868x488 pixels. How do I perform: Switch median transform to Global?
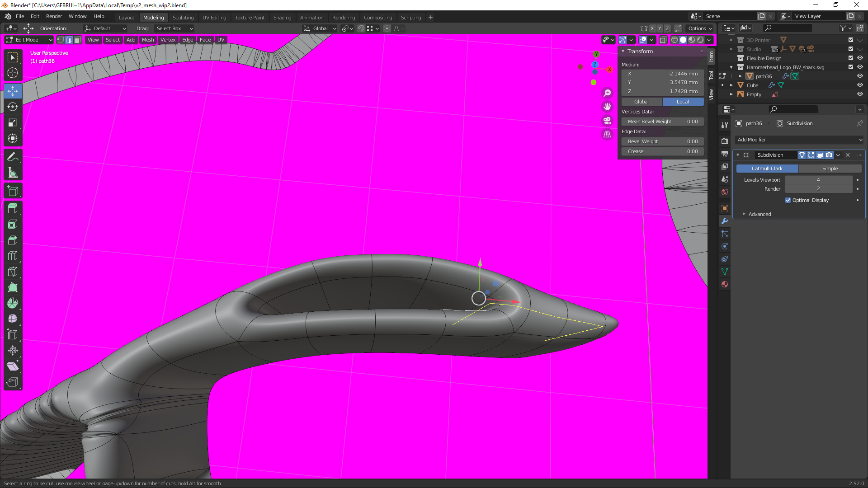click(641, 102)
